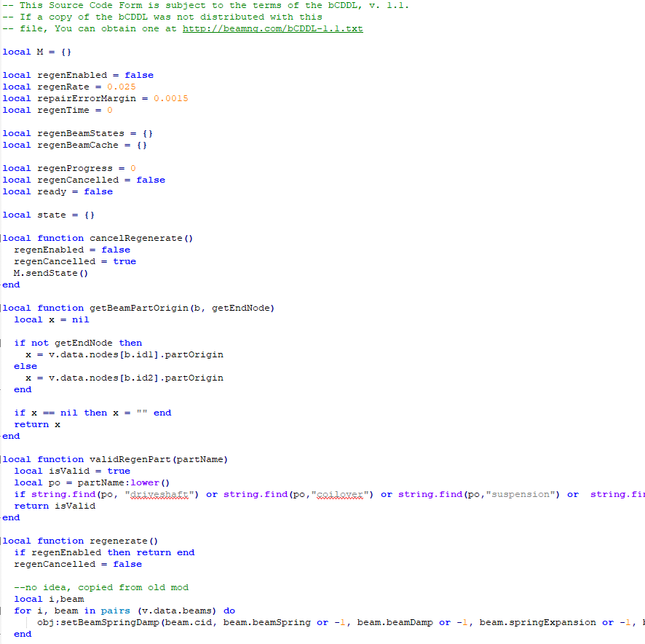Click the "suspension" string literal
645x644 pixels.
click(521, 495)
